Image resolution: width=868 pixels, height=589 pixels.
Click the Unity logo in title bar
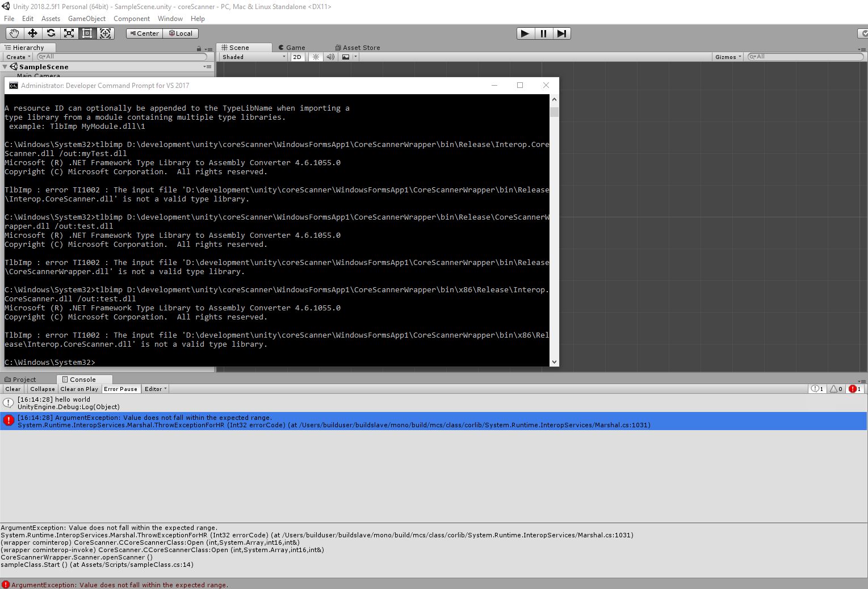click(6, 6)
